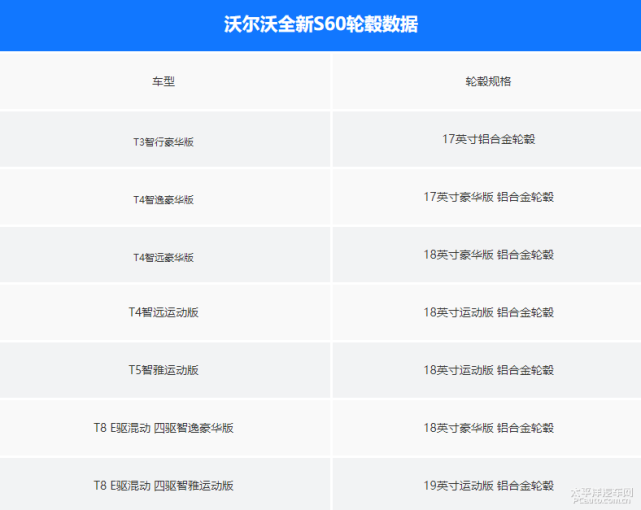Click the T8 E驱混动 四驱智雅运动版 cell
This screenshot has width=641, height=510.
coord(164,485)
